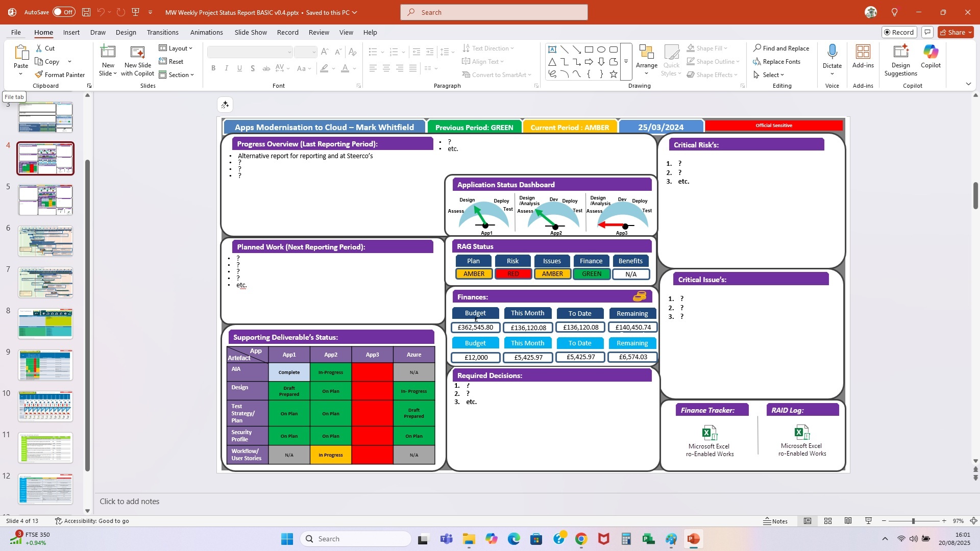The image size is (980, 551).
Task: Launch the Copilot pane
Action: [x=930, y=56]
